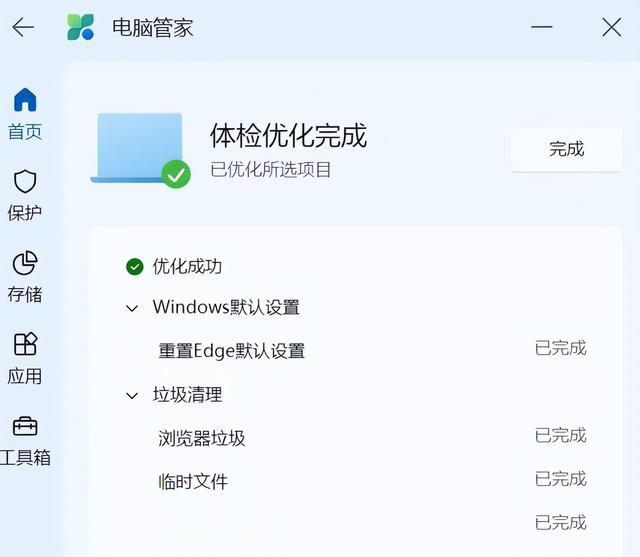Image resolution: width=640 pixels, height=557 pixels.
Task: Click the green check next to 优化成功
Action: coord(135,267)
